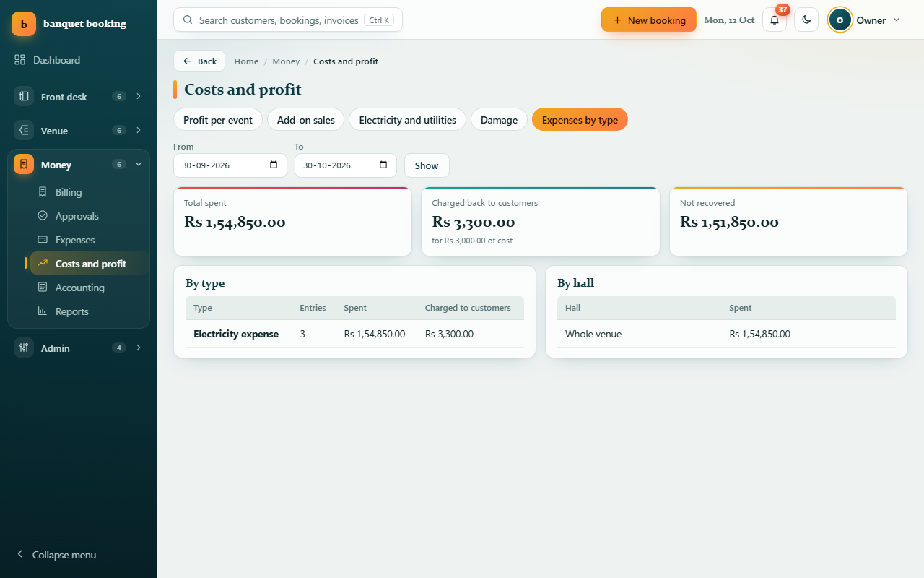
Task: Click the To date field
Action: 346,165
